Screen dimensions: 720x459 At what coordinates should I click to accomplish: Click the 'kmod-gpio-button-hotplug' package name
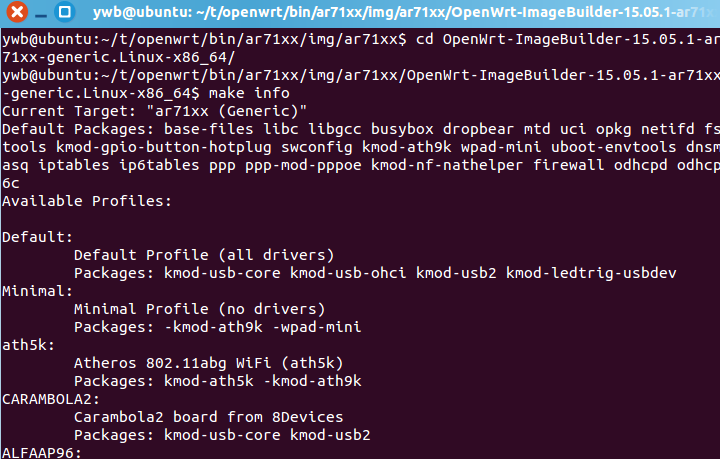[163, 147]
